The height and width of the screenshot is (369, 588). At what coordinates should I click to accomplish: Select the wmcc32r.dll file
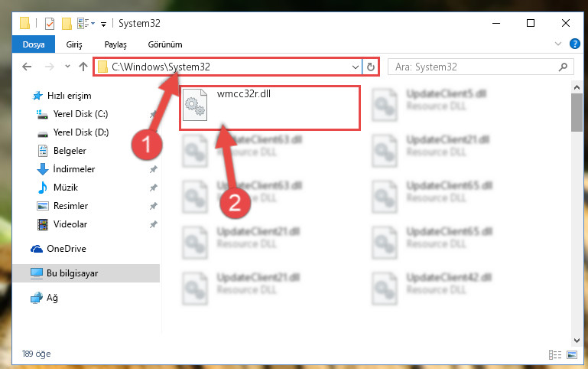270,108
